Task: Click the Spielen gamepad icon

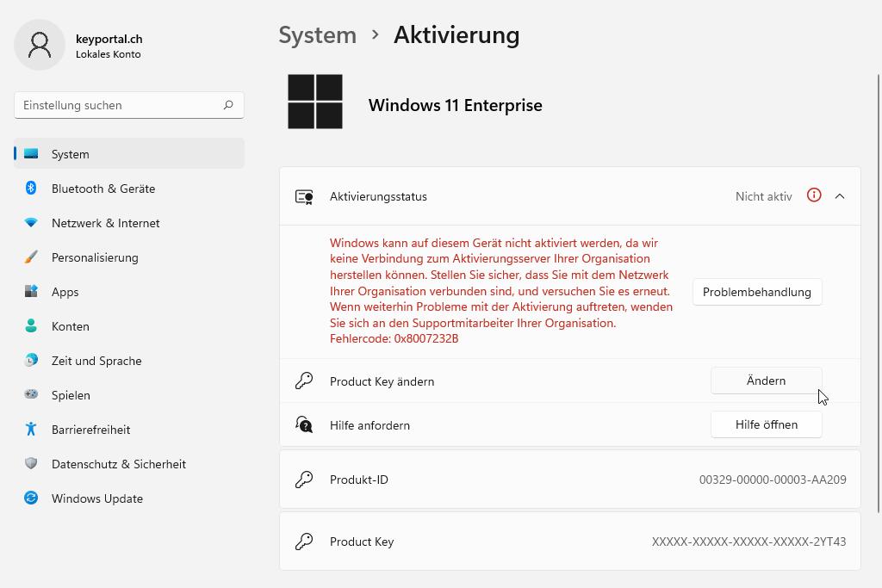Action: tap(31, 395)
